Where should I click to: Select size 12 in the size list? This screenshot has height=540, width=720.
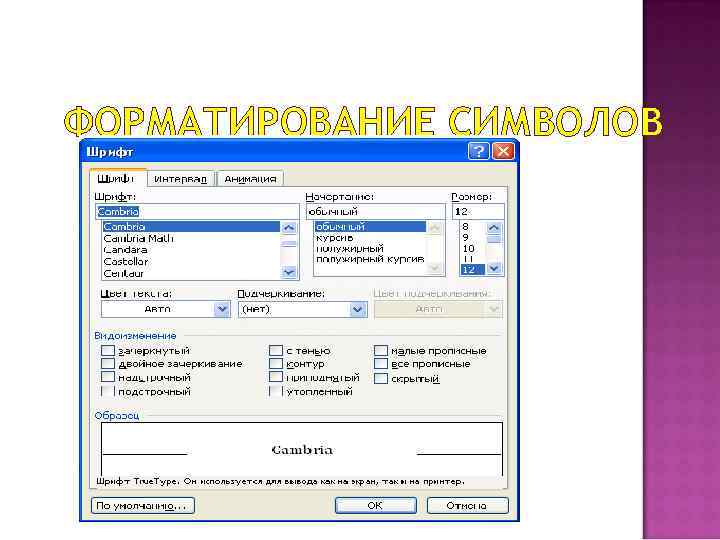pyautogui.click(x=472, y=270)
